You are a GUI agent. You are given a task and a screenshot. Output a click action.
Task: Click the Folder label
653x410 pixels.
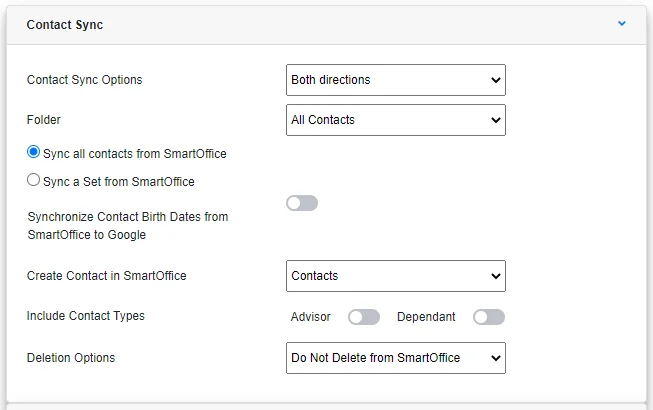tap(44, 120)
